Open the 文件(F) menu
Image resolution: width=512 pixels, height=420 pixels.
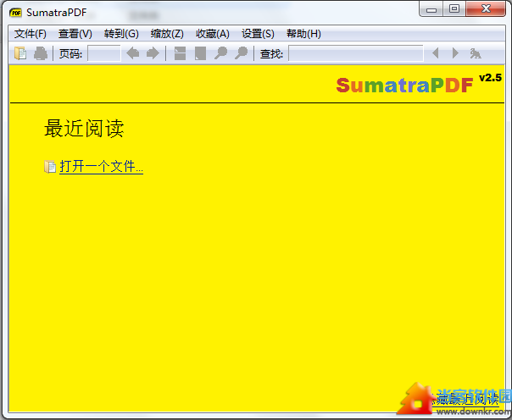pos(31,34)
